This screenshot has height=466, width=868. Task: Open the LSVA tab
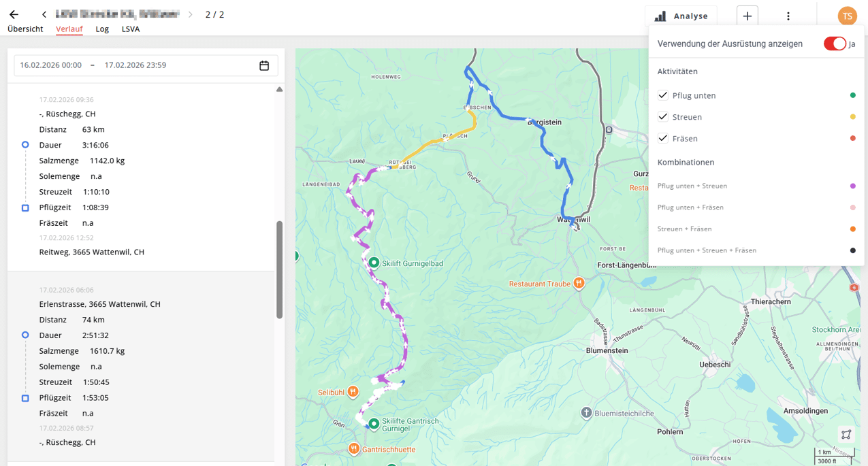(x=131, y=29)
